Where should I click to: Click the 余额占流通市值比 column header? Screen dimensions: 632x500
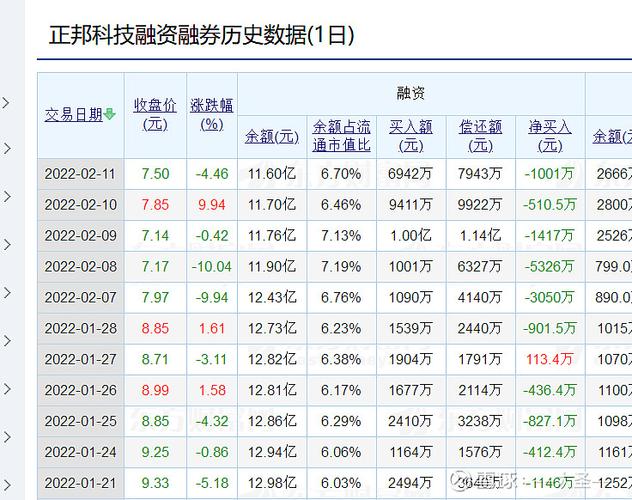point(341,136)
